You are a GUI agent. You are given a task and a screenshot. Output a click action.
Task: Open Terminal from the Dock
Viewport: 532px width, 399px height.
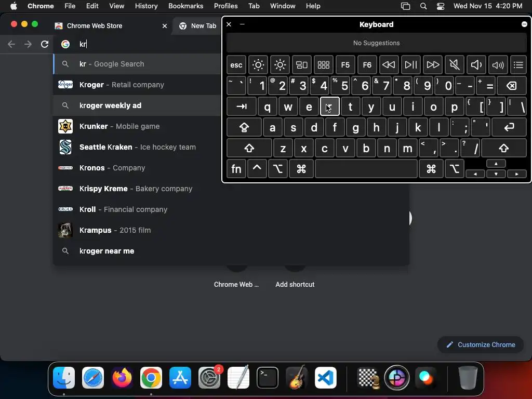268,377
